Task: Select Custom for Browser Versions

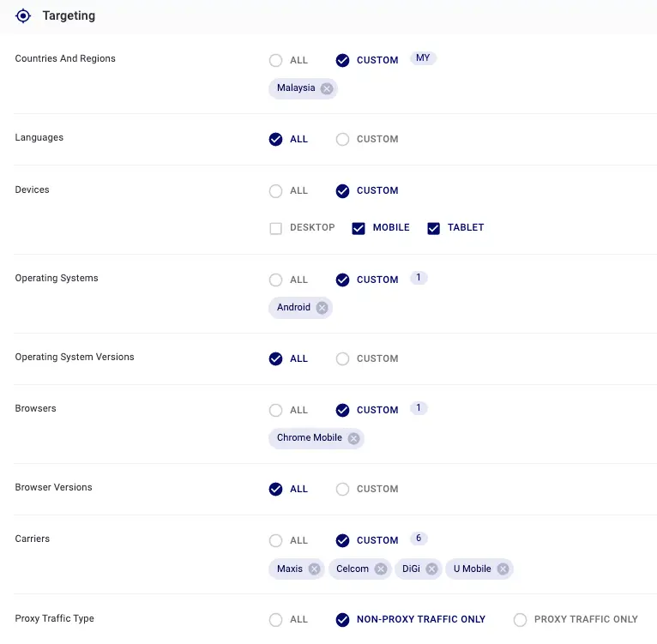Action: 343,489
